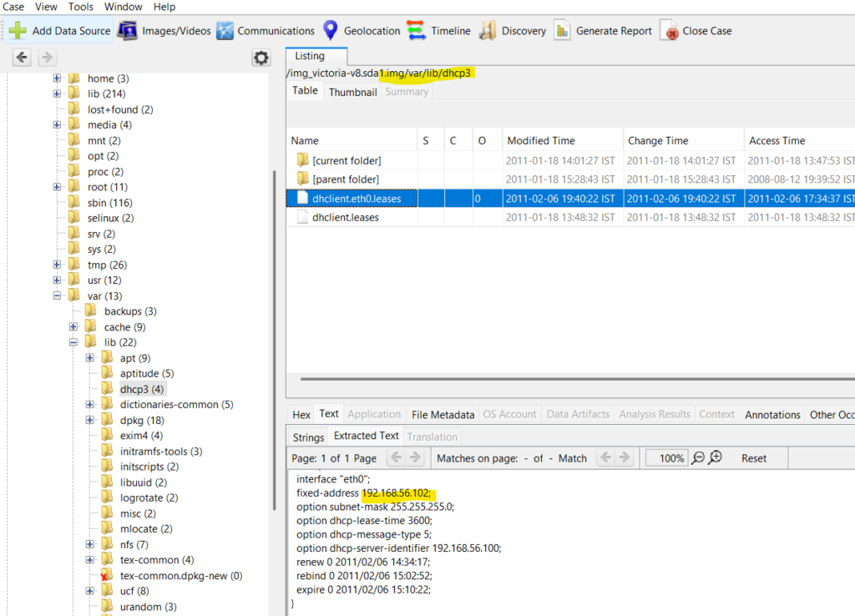The height and width of the screenshot is (616, 855).
Task: Select the dhclient.eth0.leases file icon
Action: tap(302, 198)
